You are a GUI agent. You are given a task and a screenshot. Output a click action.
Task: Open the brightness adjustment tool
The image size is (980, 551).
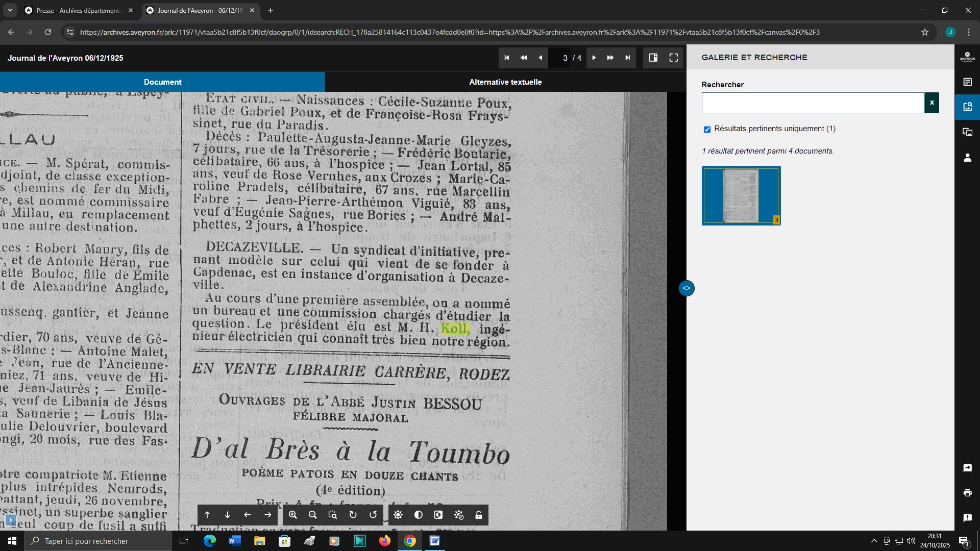(398, 515)
